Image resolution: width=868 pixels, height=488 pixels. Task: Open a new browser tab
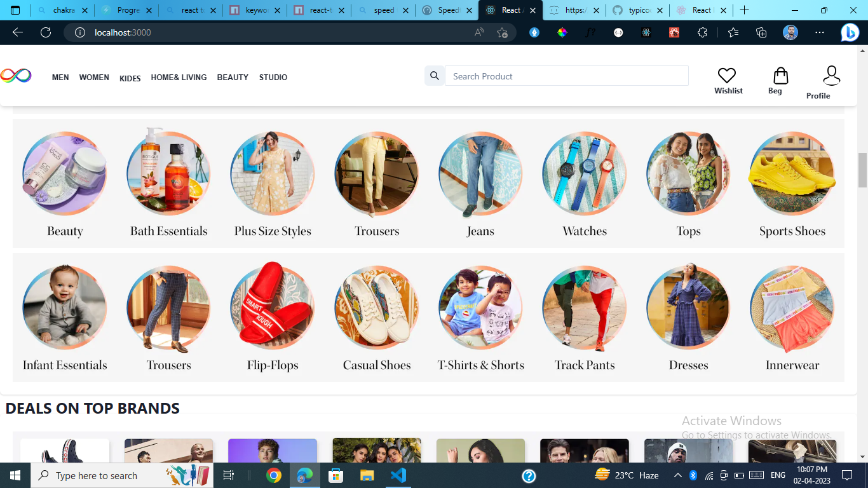[745, 10]
